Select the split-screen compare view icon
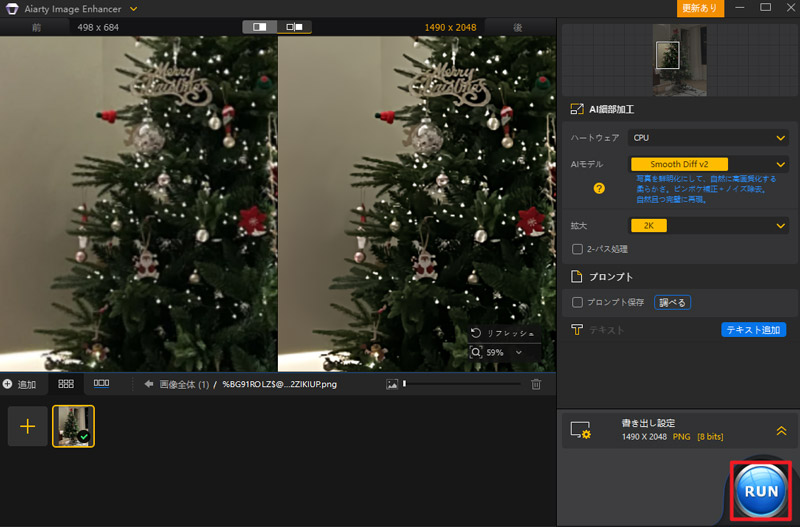The height and width of the screenshot is (527, 800). pos(260,27)
